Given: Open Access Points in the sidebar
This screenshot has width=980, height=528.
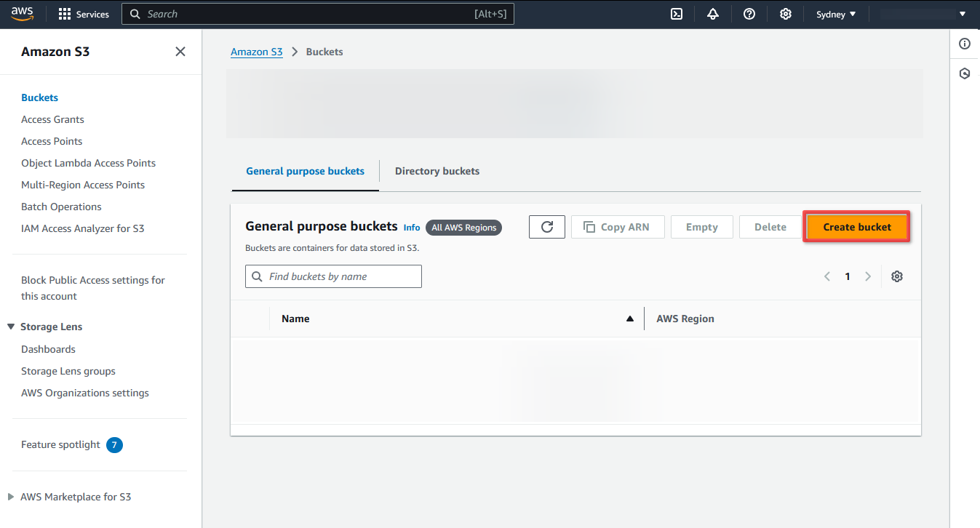Looking at the screenshot, I should pos(52,141).
